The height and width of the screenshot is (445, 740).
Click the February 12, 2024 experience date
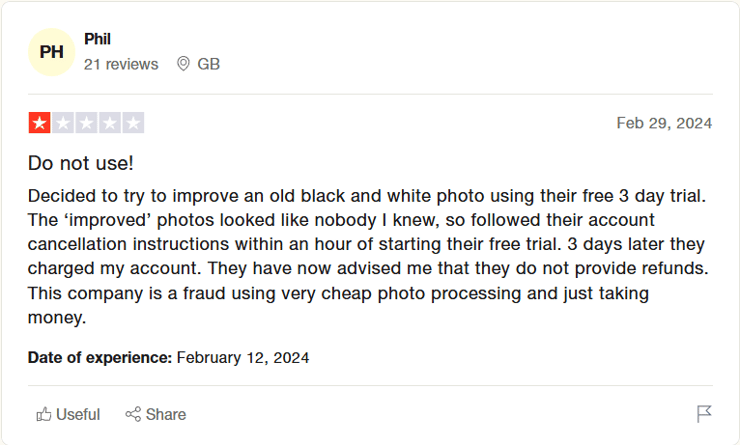(x=243, y=357)
